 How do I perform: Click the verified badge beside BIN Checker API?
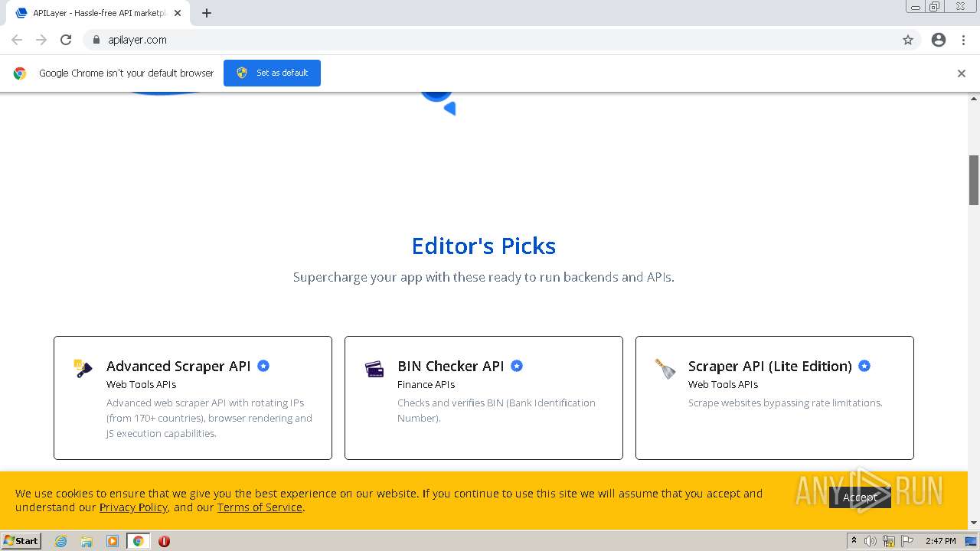tap(517, 366)
